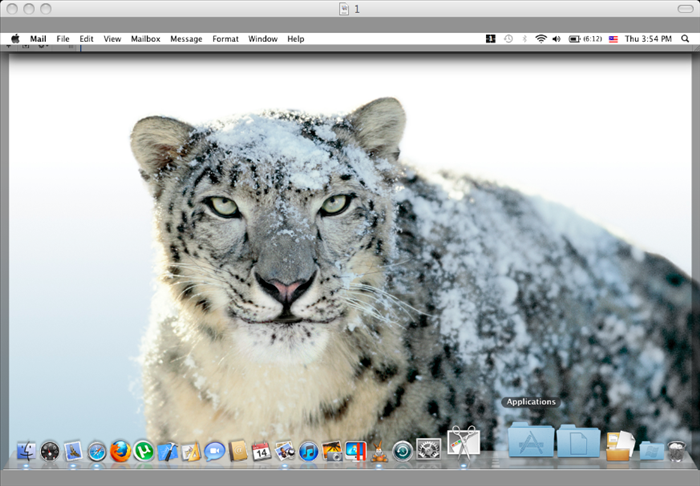This screenshot has height=486, width=700.
Task: Launch iChat from the Dock
Action: pyautogui.click(x=215, y=452)
